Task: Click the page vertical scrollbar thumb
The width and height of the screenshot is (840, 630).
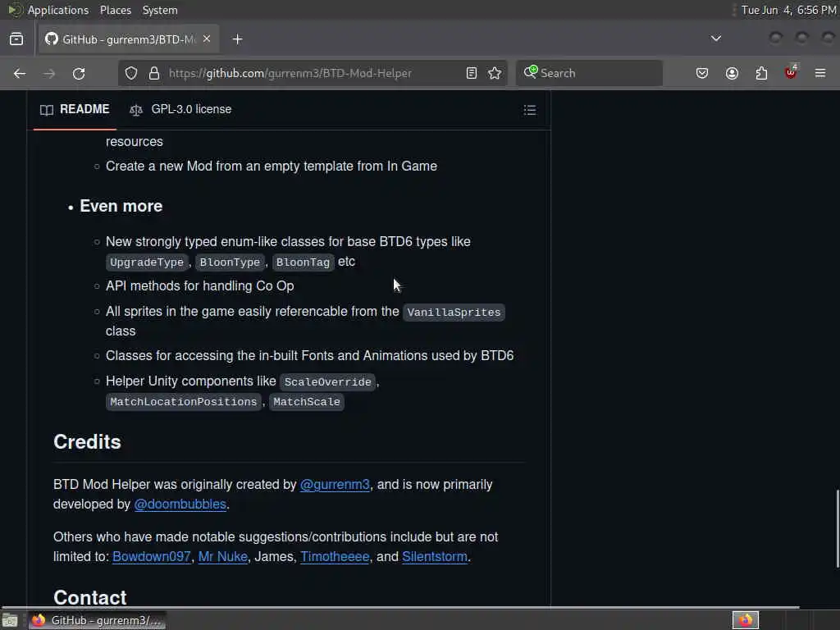Action: tap(838, 528)
